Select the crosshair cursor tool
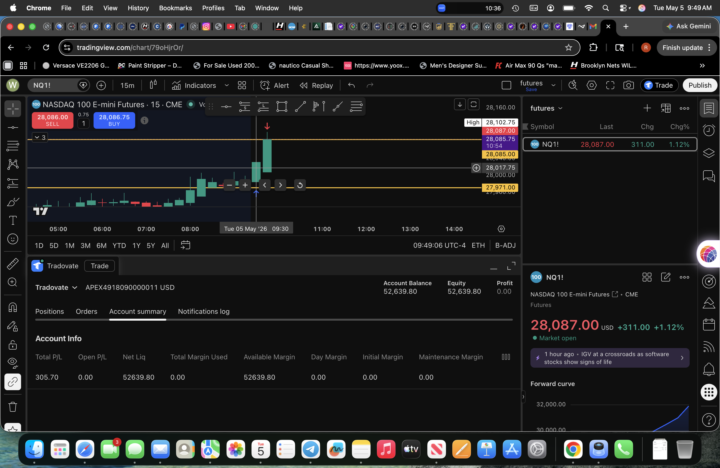Screen dimensions: 720x468 tap(13, 109)
